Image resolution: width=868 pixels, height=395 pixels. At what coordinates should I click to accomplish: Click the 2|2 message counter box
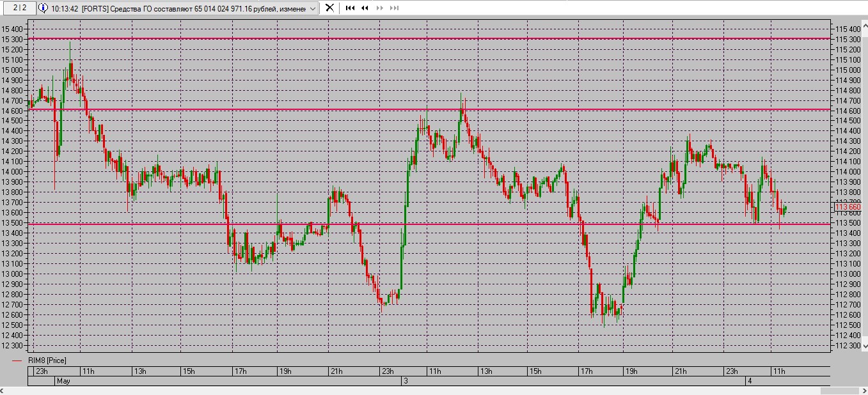(19, 8)
